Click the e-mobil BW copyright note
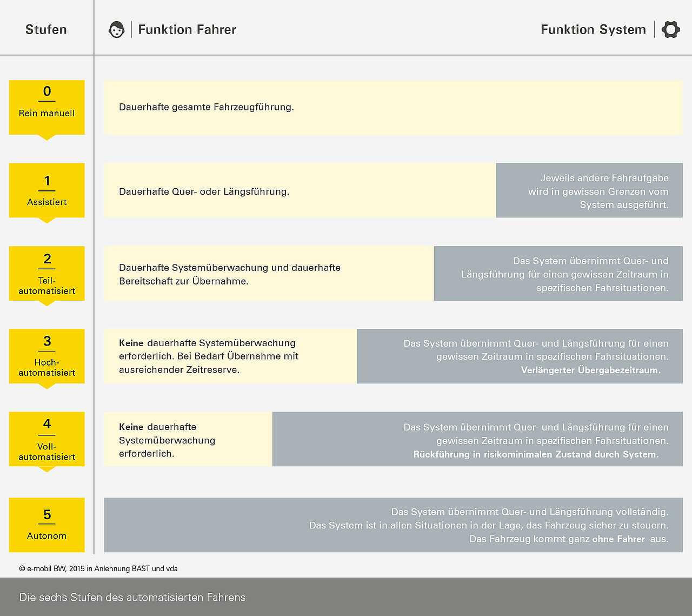 pos(98,568)
